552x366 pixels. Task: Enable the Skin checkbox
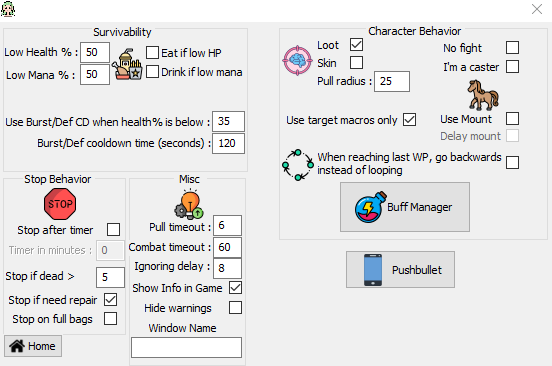tap(356, 63)
